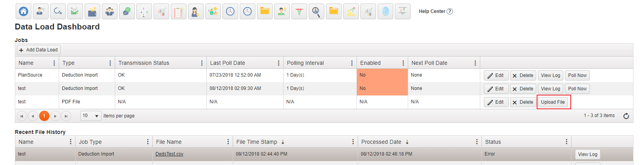
Task: Sort by Last Poll Date column
Action: (x=228, y=63)
